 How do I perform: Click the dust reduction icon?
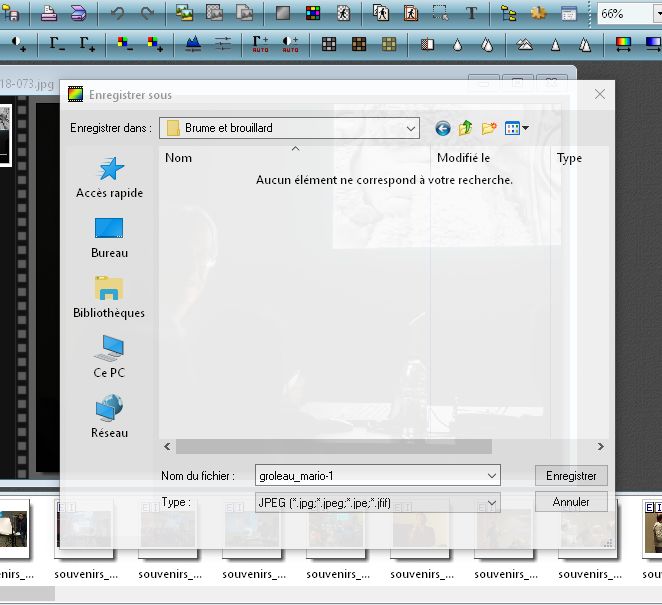[427, 44]
